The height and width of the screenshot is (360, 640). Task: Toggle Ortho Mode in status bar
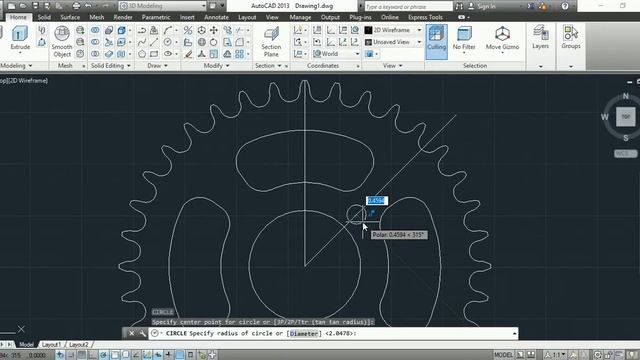click(93, 355)
